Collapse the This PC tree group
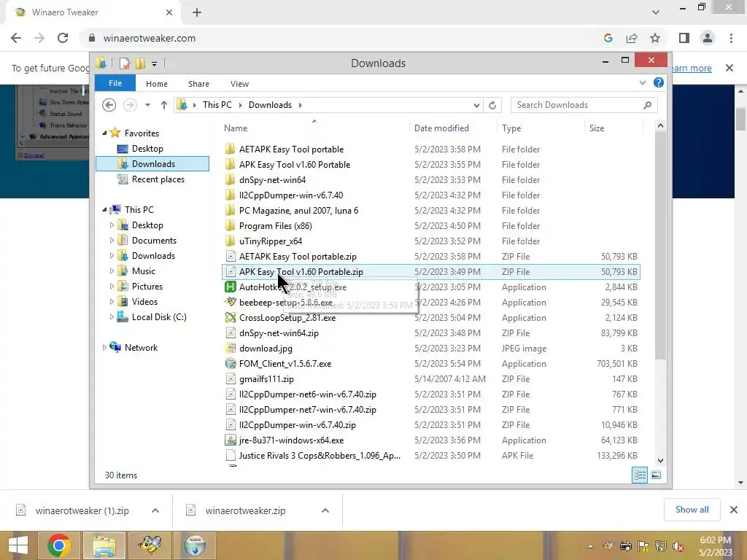 click(x=104, y=209)
